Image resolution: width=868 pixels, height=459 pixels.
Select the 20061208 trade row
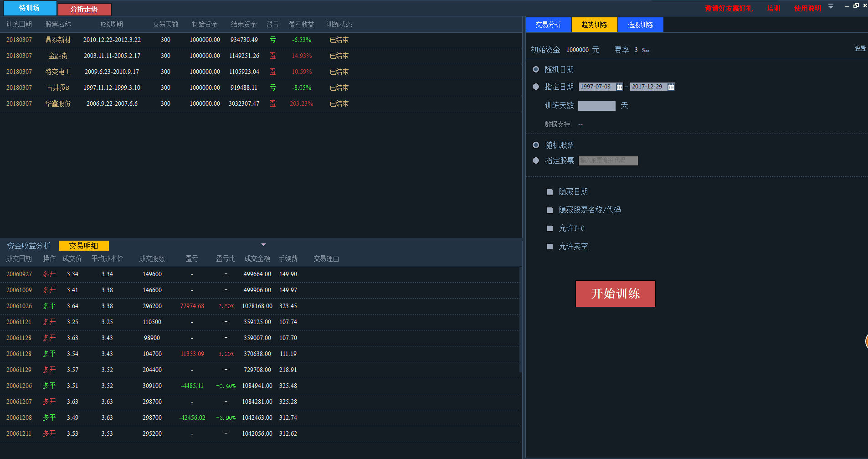tap(260, 418)
